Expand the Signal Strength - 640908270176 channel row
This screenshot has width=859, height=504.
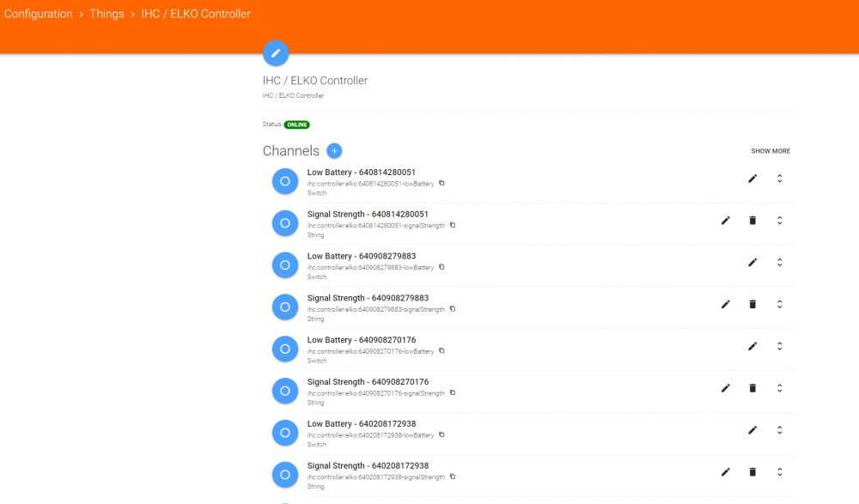click(x=780, y=388)
